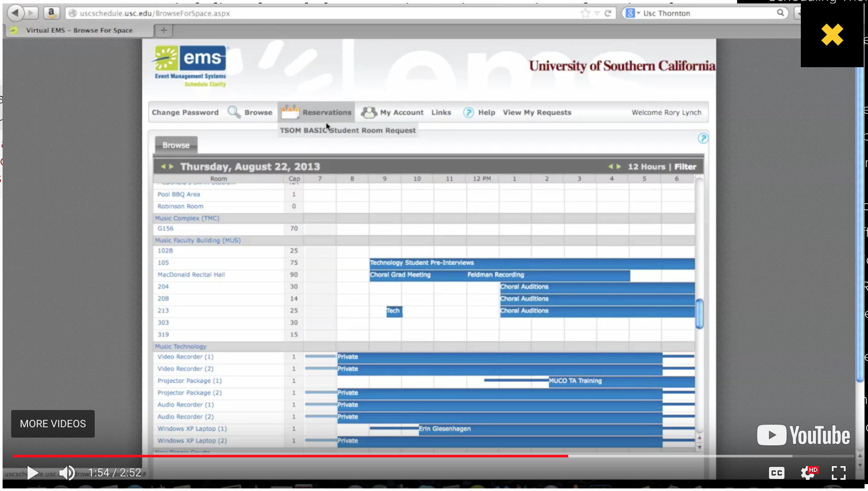The image size is (868, 491).
Task: Open the address bar history dropdown
Action: pyautogui.click(x=597, y=13)
